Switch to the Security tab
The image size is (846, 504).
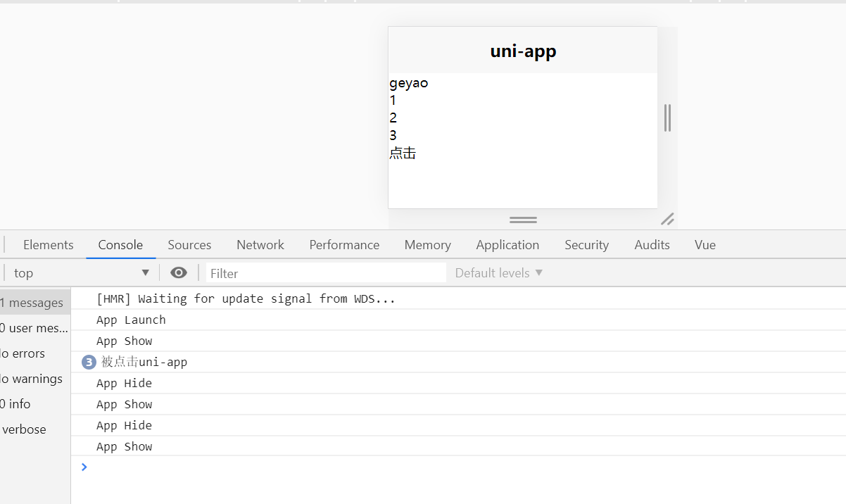(x=586, y=245)
